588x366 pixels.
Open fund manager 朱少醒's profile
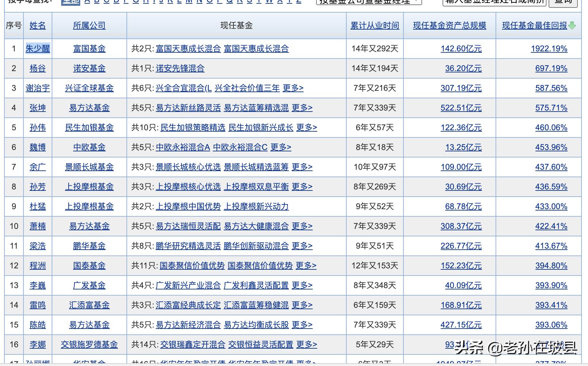(x=37, y=49)
